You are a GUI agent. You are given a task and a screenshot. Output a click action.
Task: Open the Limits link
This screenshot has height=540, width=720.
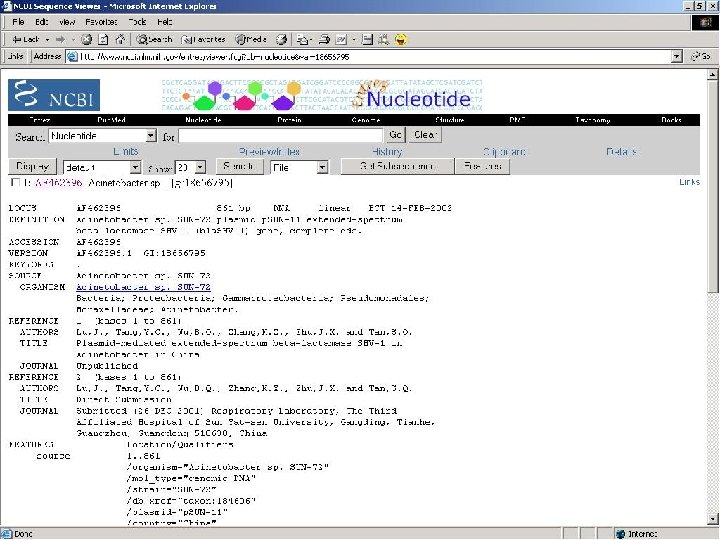tap(125, 152)
